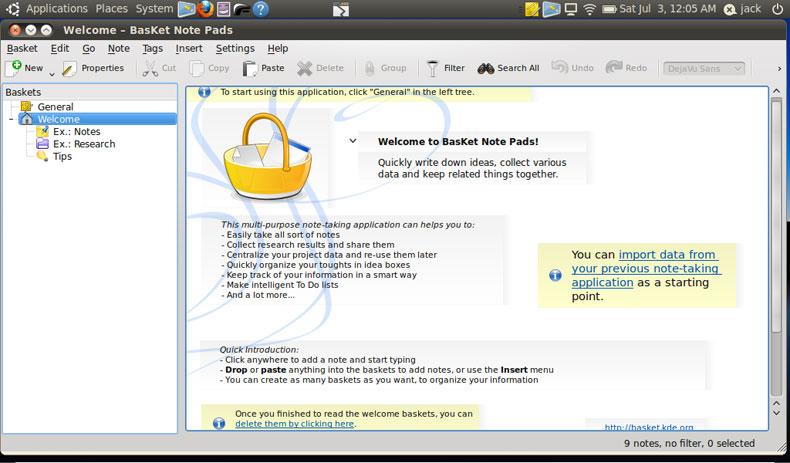Open the Basket menu
The width and height of the screenshot is (790, 463).
(x=22, y=48)
